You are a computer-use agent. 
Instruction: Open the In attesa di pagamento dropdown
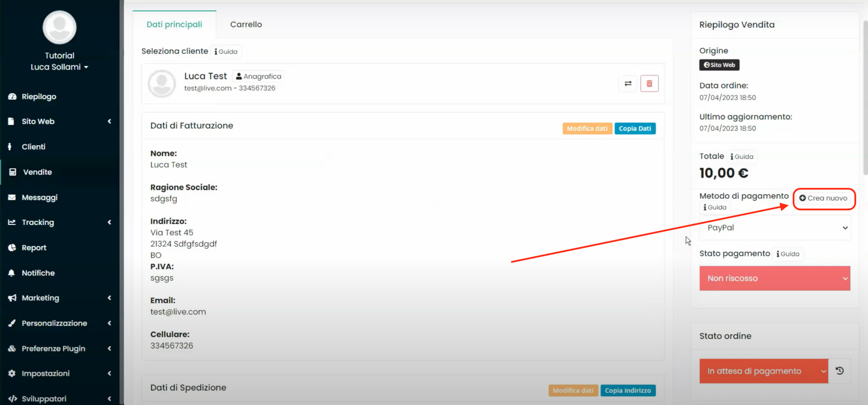(764, 371)
